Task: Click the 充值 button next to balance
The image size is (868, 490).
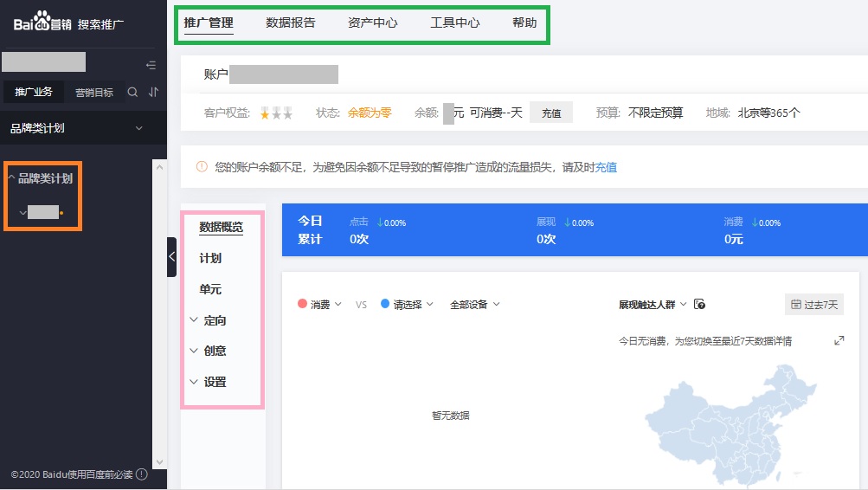Action: click(551, 113)
